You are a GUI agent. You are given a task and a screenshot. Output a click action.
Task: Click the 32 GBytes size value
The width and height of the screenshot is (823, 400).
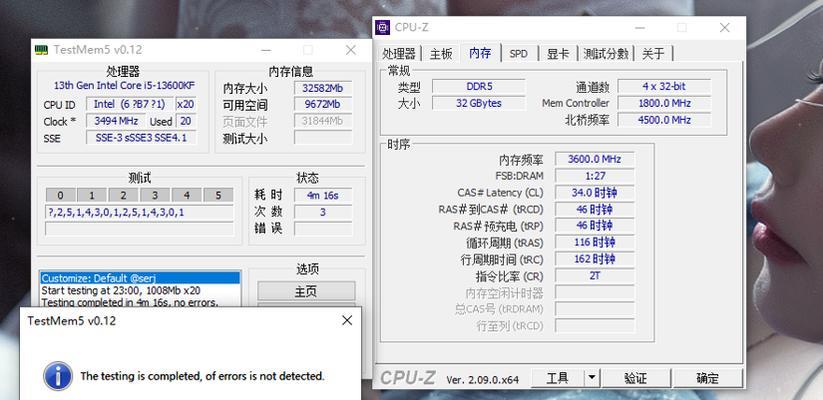point(479,103)
